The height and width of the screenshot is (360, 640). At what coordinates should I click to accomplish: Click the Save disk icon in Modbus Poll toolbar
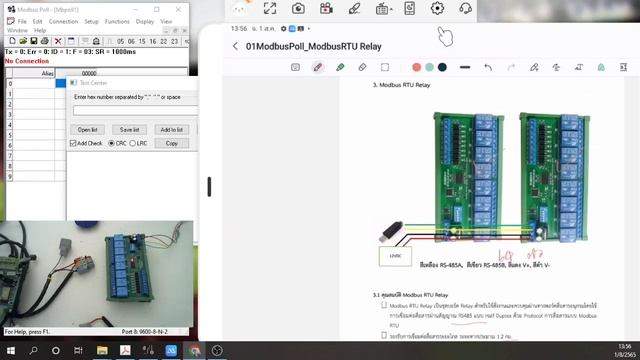(x=34, y=41)
